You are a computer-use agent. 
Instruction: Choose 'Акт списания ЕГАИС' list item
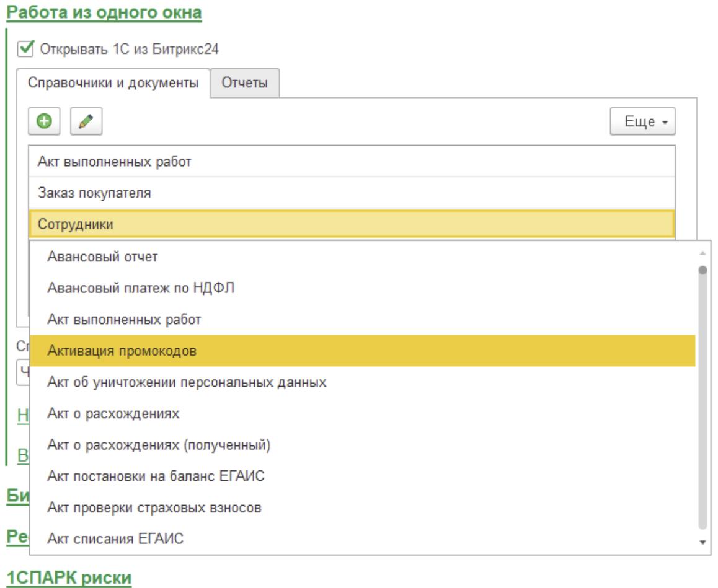tap(115, 539)
